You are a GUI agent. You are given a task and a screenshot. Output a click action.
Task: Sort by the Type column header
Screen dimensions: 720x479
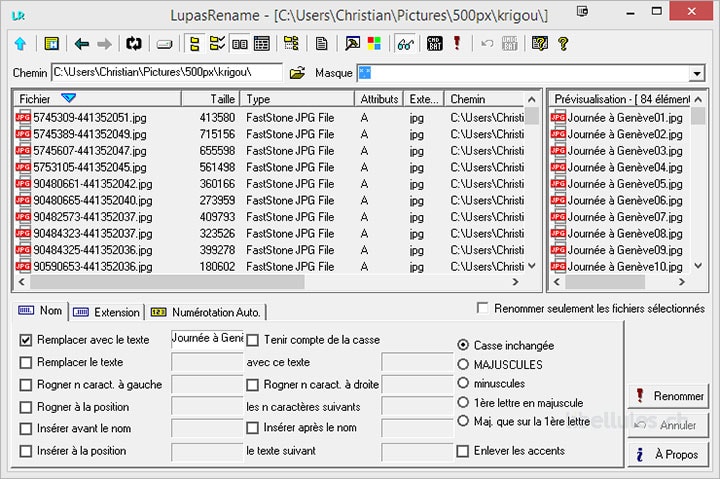[x=297, y=99]
